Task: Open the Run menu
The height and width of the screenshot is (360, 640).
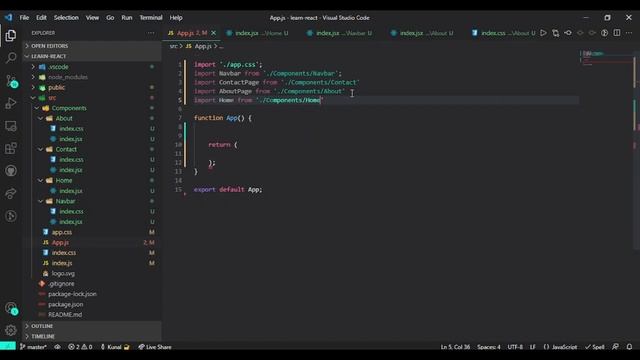Action: pos(127,18)
